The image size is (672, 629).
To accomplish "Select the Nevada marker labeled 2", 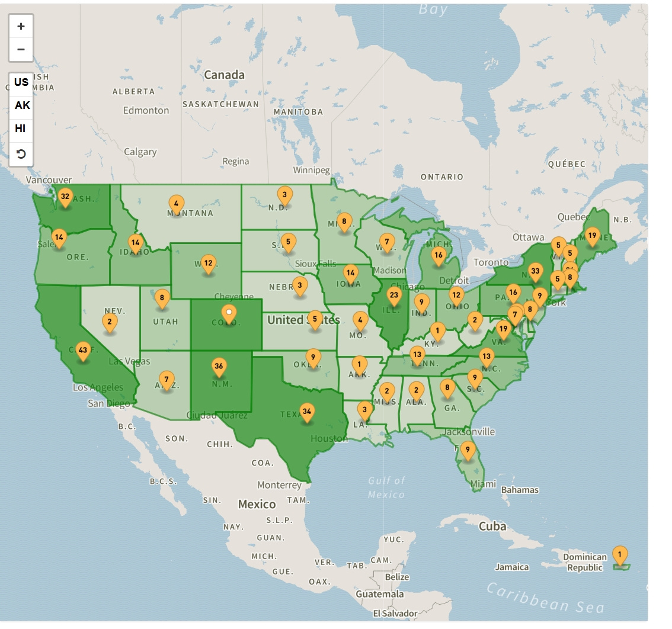I will click(x=109, y=323).
